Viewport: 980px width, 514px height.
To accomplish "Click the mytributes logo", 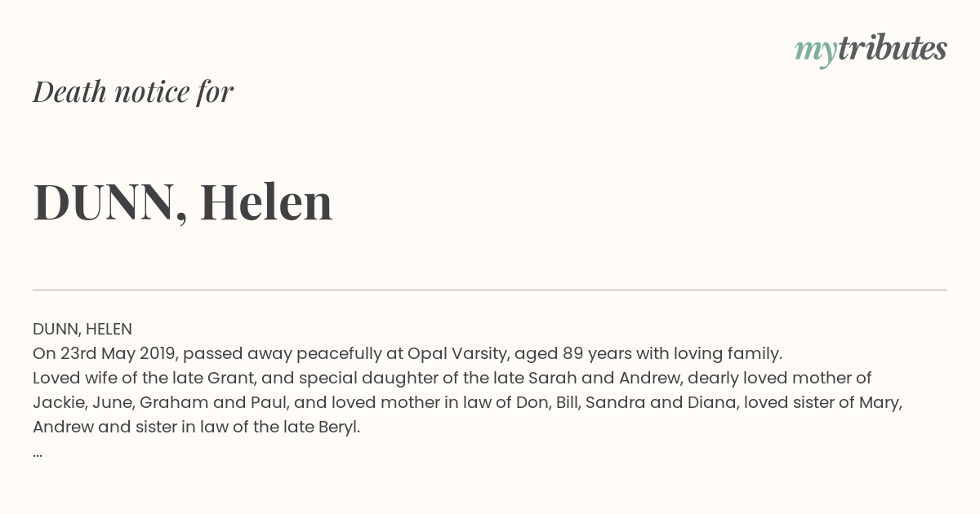I will (x=871, y=51).
